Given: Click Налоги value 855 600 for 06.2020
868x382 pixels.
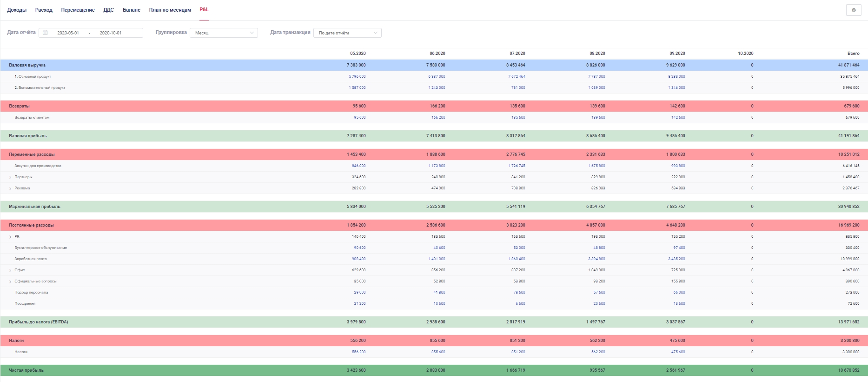Looking at the screenshot, I should (x=438, y=352).
